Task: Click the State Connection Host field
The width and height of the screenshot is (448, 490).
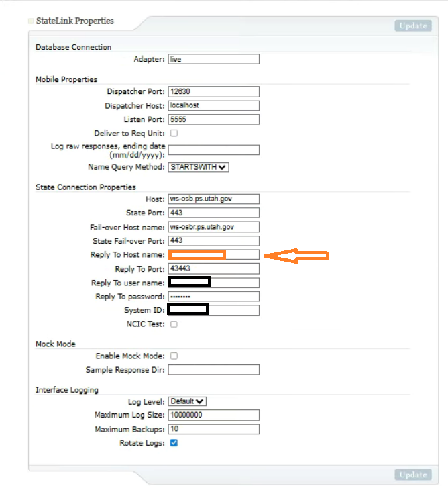Action: [213, 199]
